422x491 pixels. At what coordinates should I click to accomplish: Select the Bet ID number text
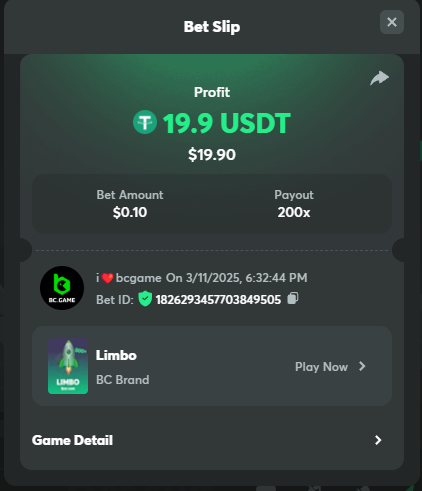[x=218, y=300]
